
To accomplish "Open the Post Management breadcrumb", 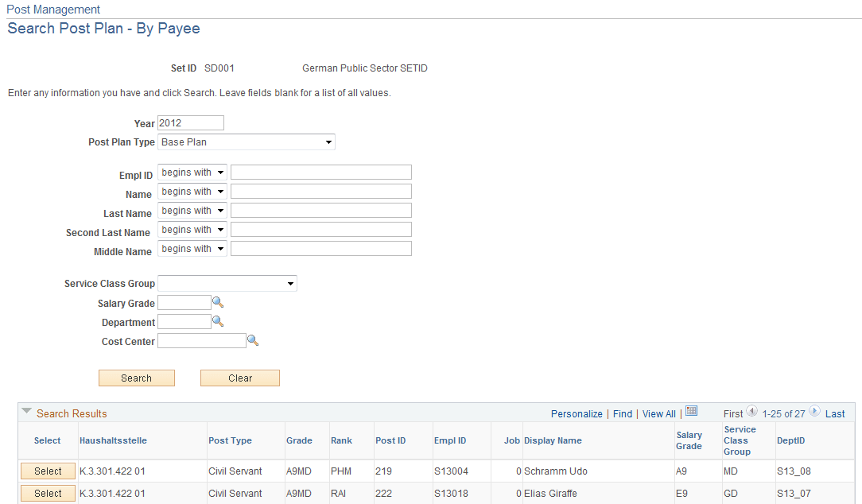I will click(x=52, y=9).
